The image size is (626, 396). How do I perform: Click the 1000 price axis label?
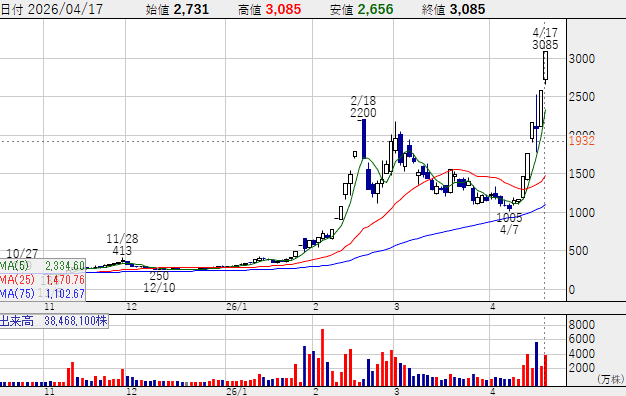[x=582, y=212]
